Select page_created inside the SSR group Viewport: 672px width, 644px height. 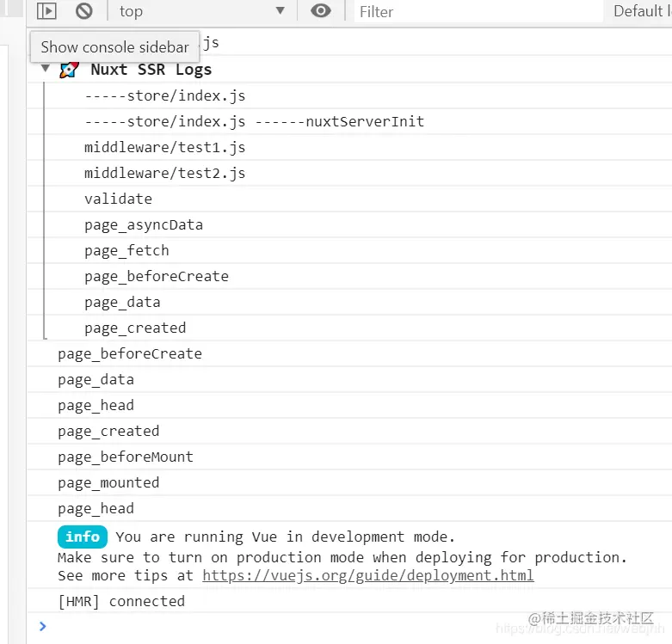coord(135,328)
